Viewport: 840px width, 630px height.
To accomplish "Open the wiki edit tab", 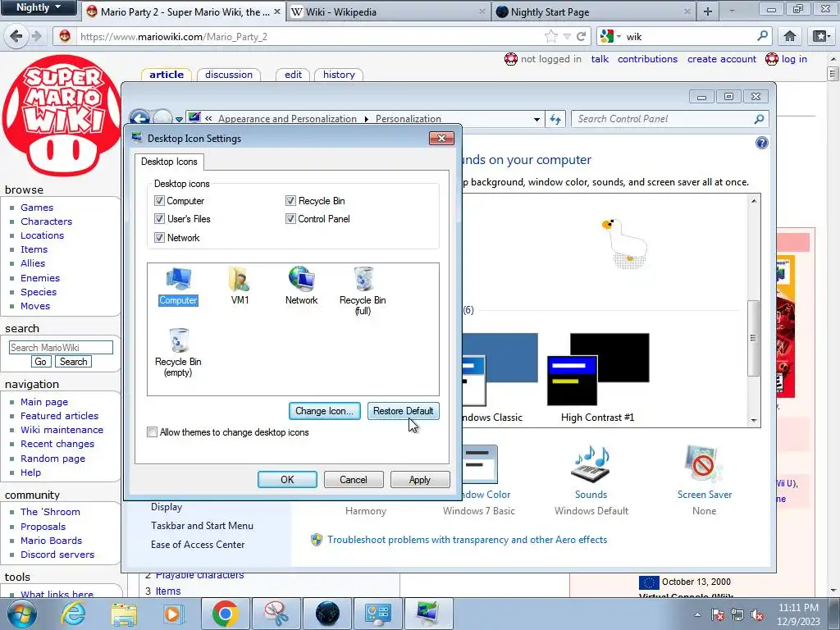I will 293,75.
